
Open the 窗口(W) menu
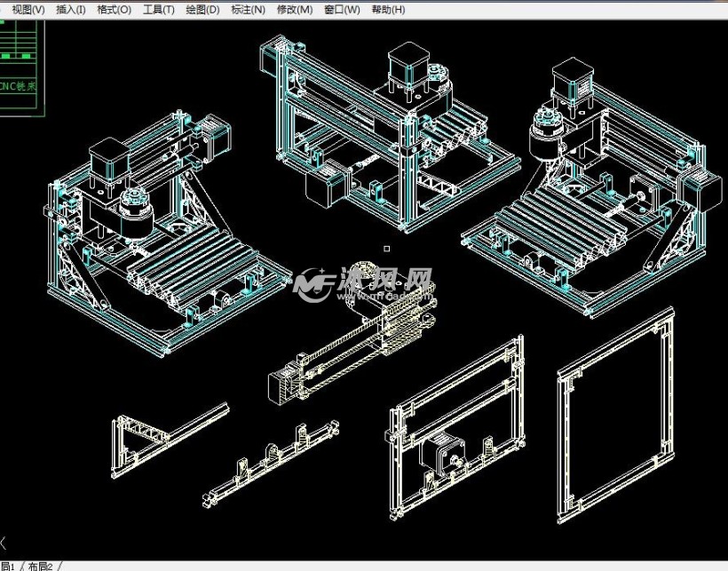coord(342,10)
